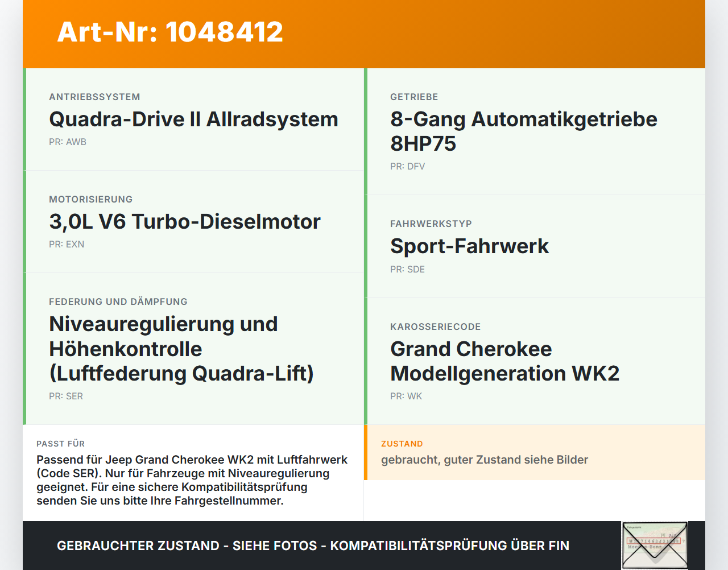Click the "KAROSSERIECODE" label
Viewport: 728px width, 570px height.
[x=436, y=327]
